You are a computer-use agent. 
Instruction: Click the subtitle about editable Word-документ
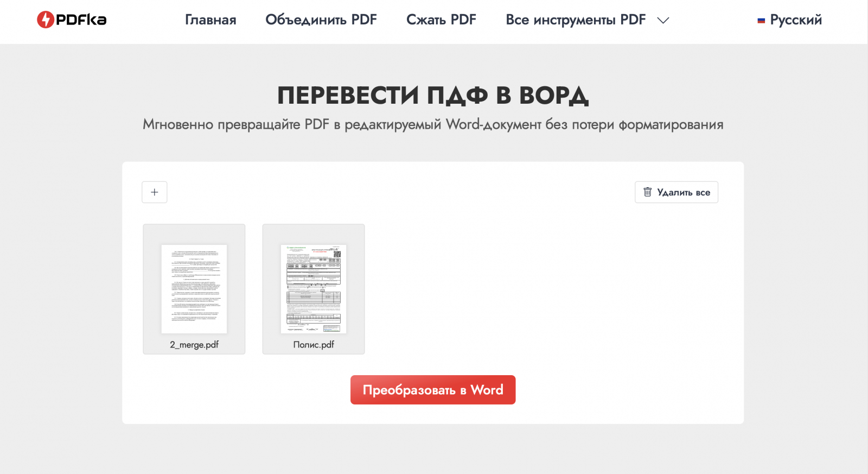point(433,124)
